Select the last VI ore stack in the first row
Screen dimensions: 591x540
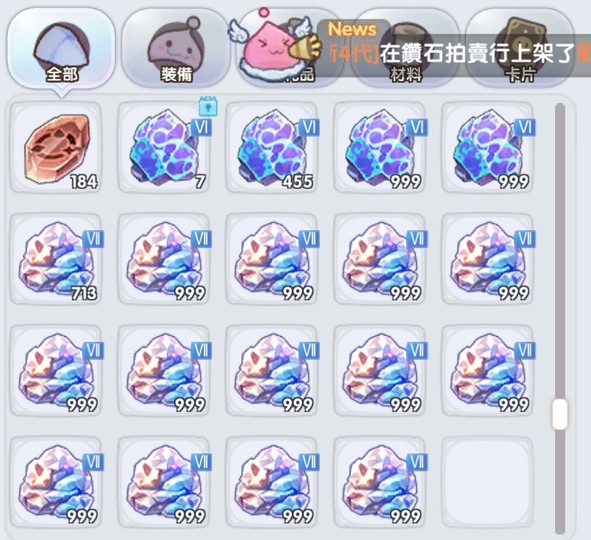click(x=488, y=148)
